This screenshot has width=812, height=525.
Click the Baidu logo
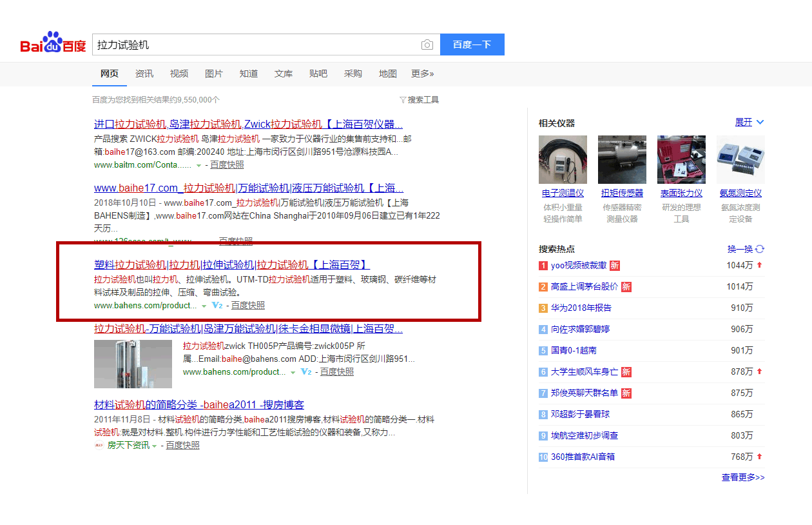click(x=53, y=43)
